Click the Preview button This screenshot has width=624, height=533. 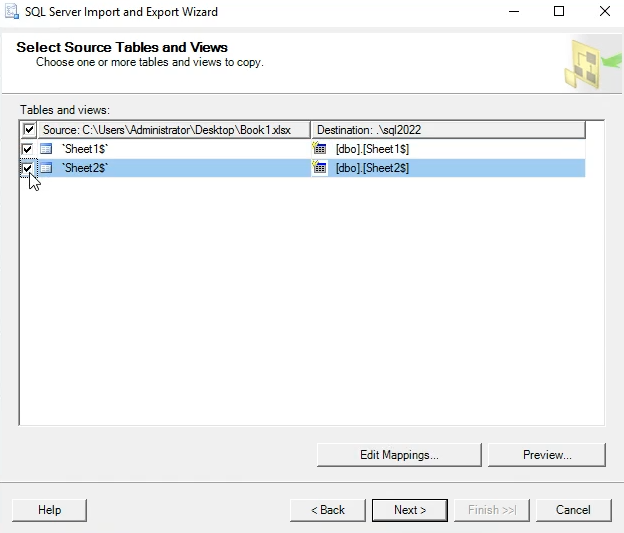547,455
